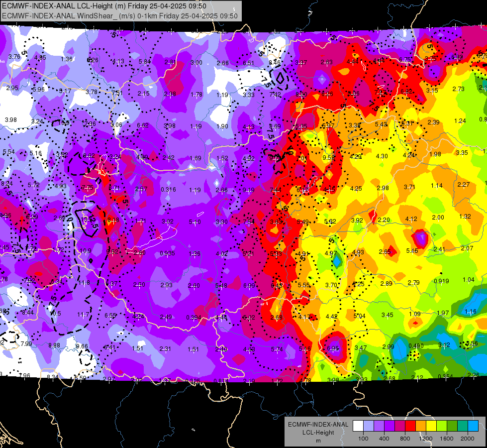Click the wind shear value 2.00
This screenshot has width=487, height=448.
click(438, 218)
